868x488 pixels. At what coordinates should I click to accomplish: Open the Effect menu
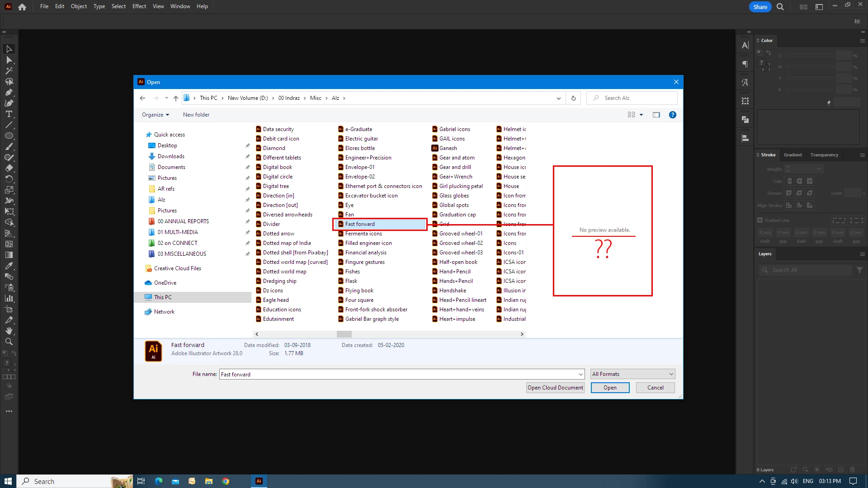pyautogui.click(x=139, y=6)
